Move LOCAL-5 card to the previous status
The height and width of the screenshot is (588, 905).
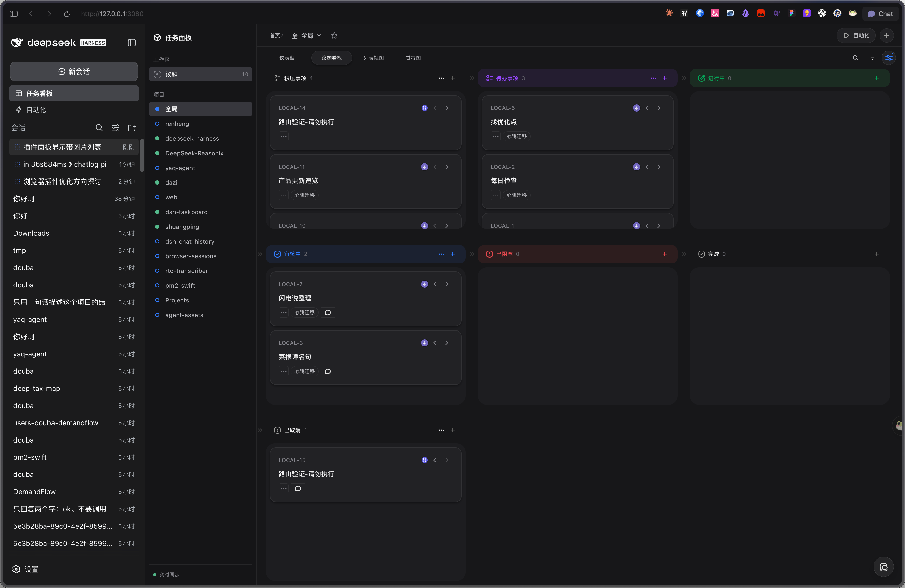pyautogui.click(x=647, y=108)
